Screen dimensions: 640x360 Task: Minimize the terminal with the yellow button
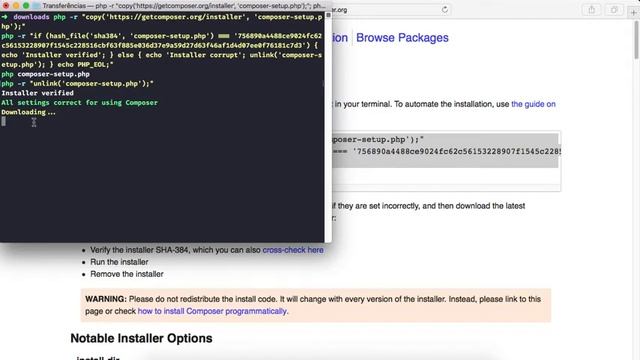16,6
